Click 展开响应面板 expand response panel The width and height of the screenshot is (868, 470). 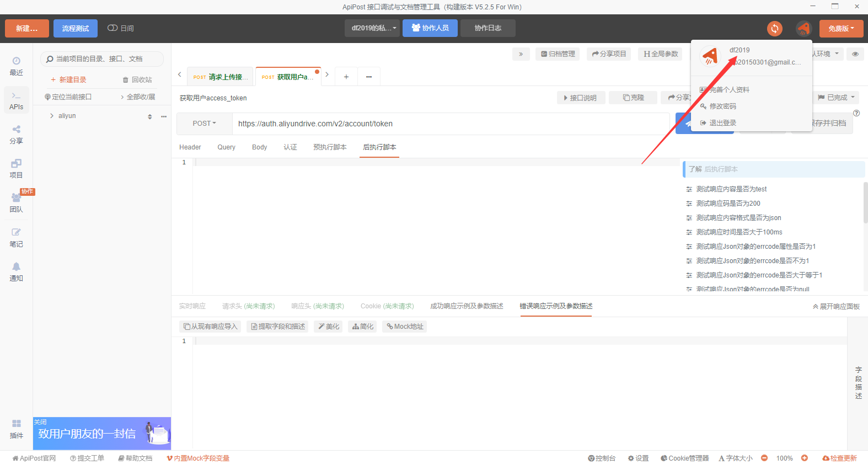point(836,307)
